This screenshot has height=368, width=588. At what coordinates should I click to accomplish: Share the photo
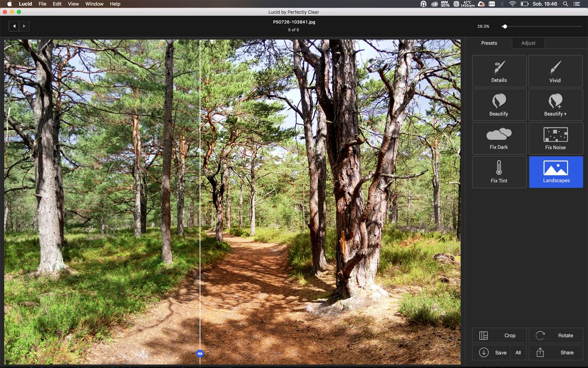click(x=555, y=353)
